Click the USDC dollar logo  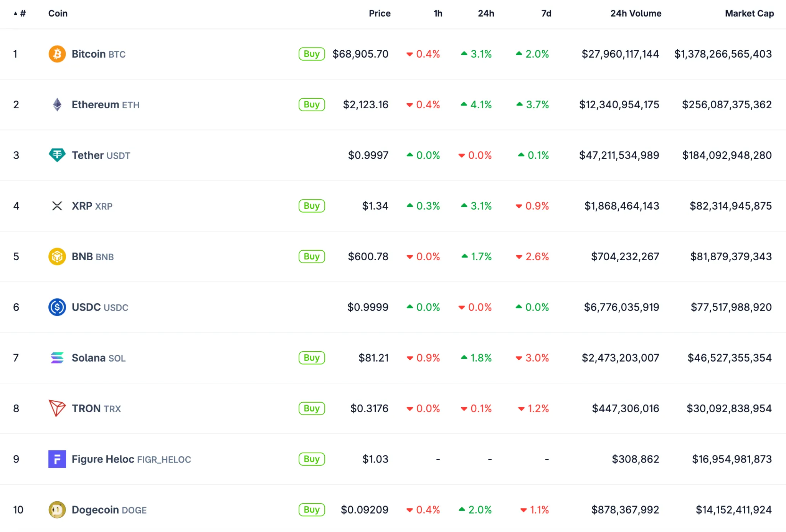[57, 307]
